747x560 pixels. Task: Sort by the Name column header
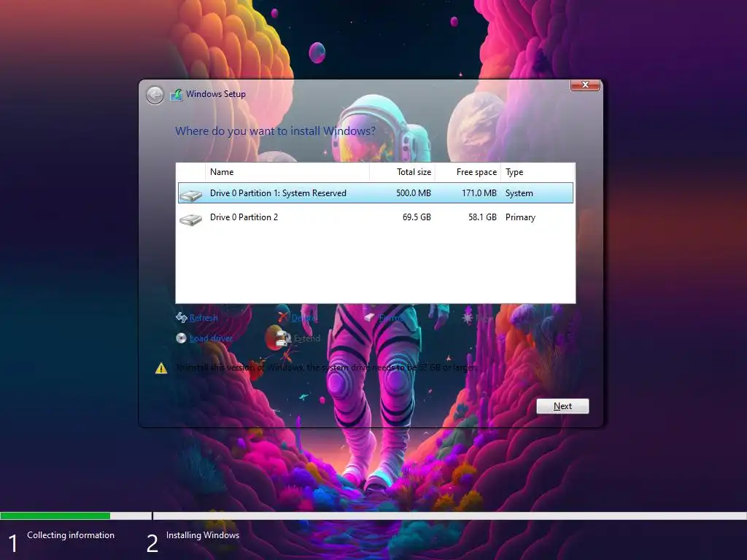pyautogui.click(x=287, y=172)
